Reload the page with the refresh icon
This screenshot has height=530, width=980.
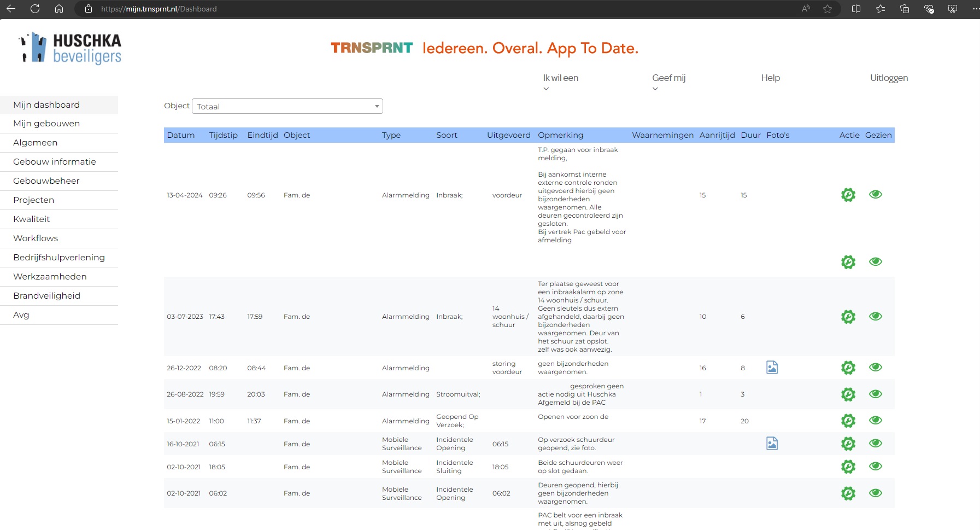[x=35, y=9]
